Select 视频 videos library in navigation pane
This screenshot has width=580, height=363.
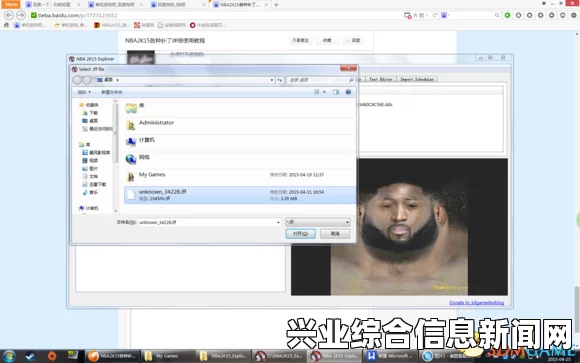90,161
